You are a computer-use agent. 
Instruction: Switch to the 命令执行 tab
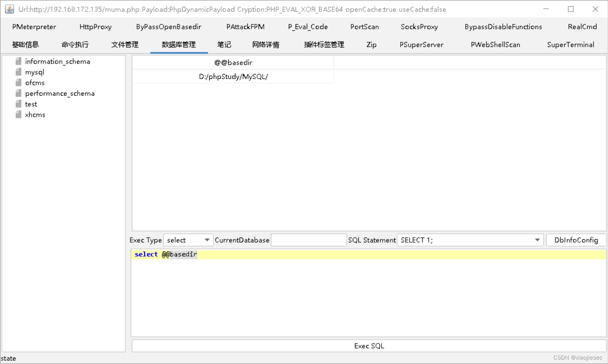75,44
